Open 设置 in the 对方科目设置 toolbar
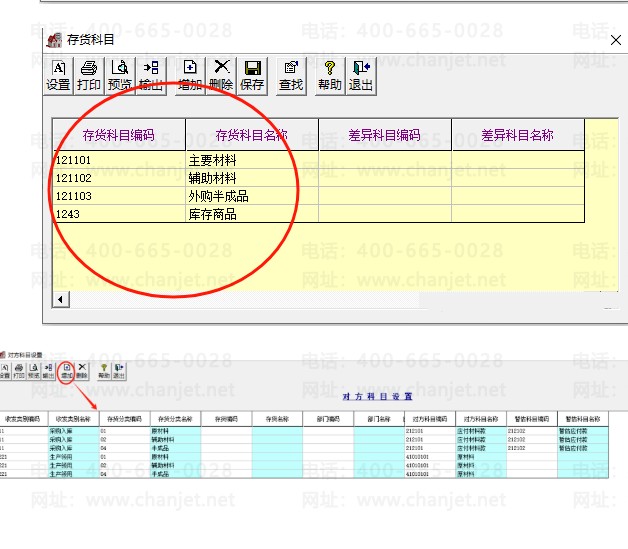The width and height of the screenshot is (628, 549). click(x=5, y=371)
